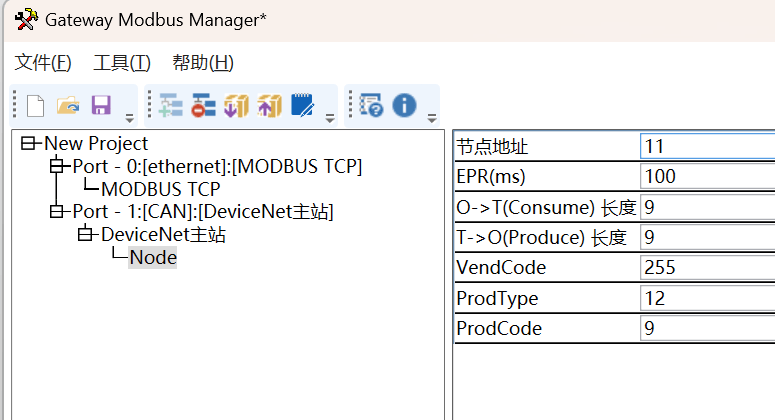This screenshot has height=420, width=775.
Task: Click the blue About info icon
Action: (404, 105)
